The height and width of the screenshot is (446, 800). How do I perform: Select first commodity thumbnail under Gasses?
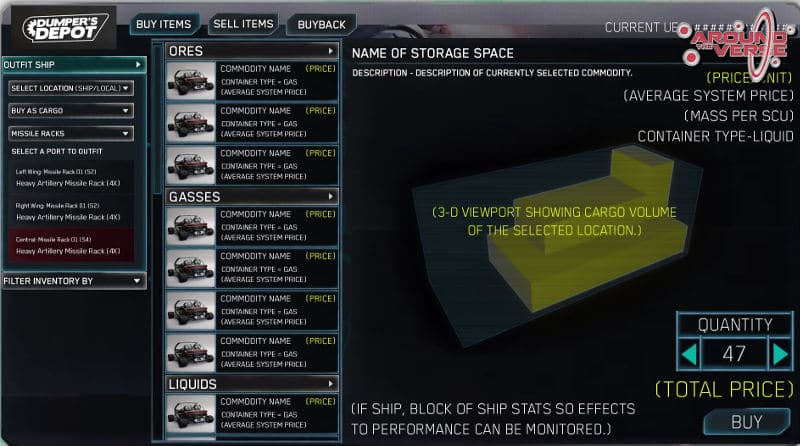pyautogui.click(x=191, y=226)
